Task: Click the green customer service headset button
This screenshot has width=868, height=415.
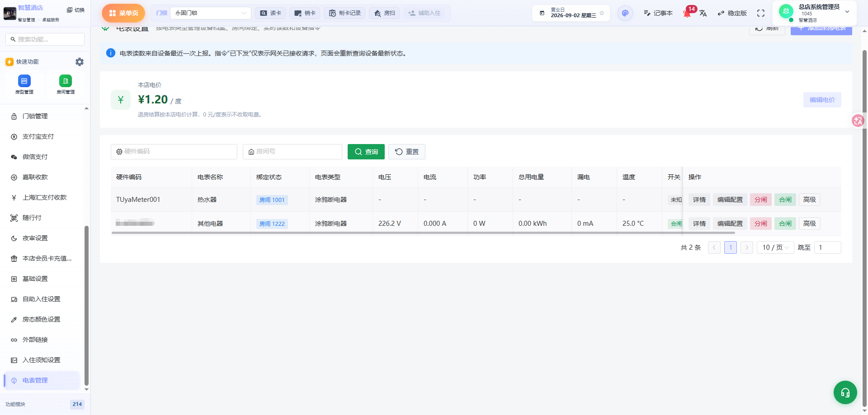Action: (x=845, y=392)
